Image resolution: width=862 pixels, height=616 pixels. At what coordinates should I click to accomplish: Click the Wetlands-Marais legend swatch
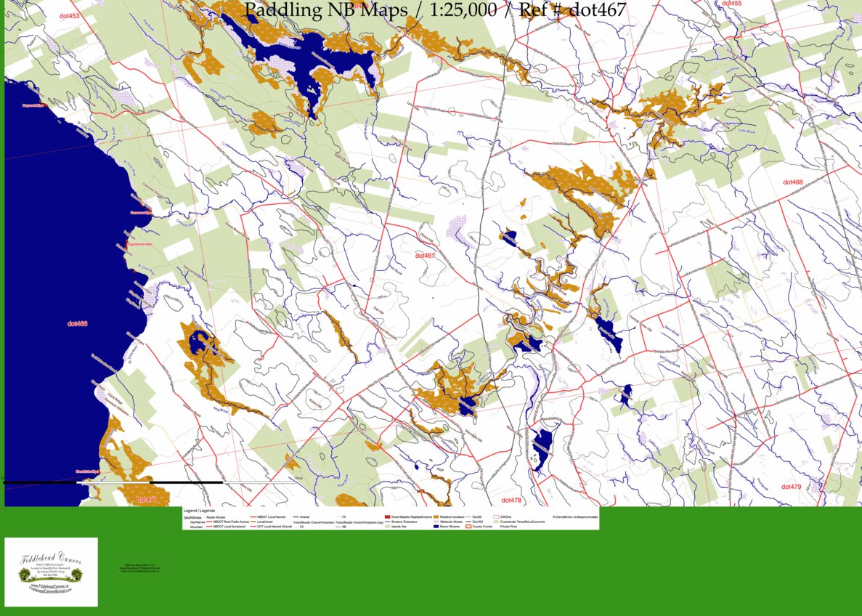(x=436, y=522)
